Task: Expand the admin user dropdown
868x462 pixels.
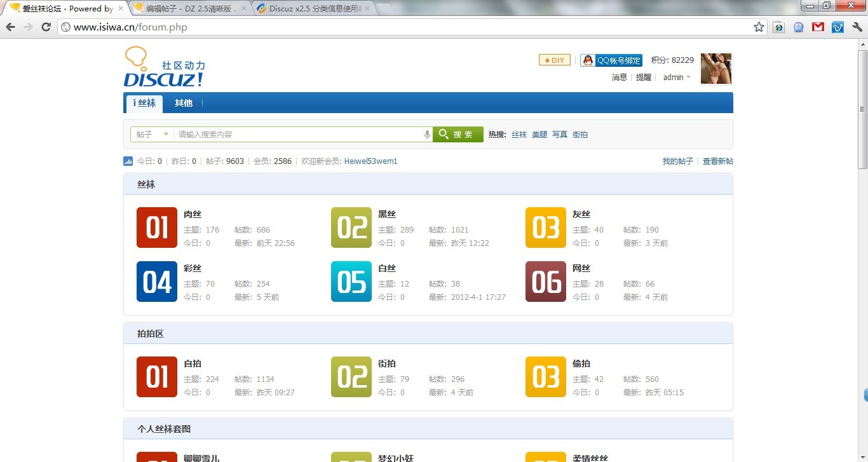Action: point(677,78)
